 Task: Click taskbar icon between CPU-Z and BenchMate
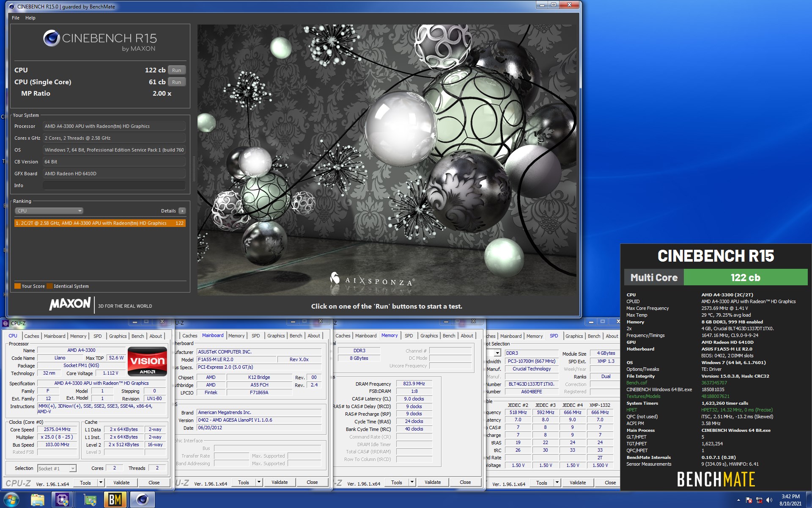90,500
